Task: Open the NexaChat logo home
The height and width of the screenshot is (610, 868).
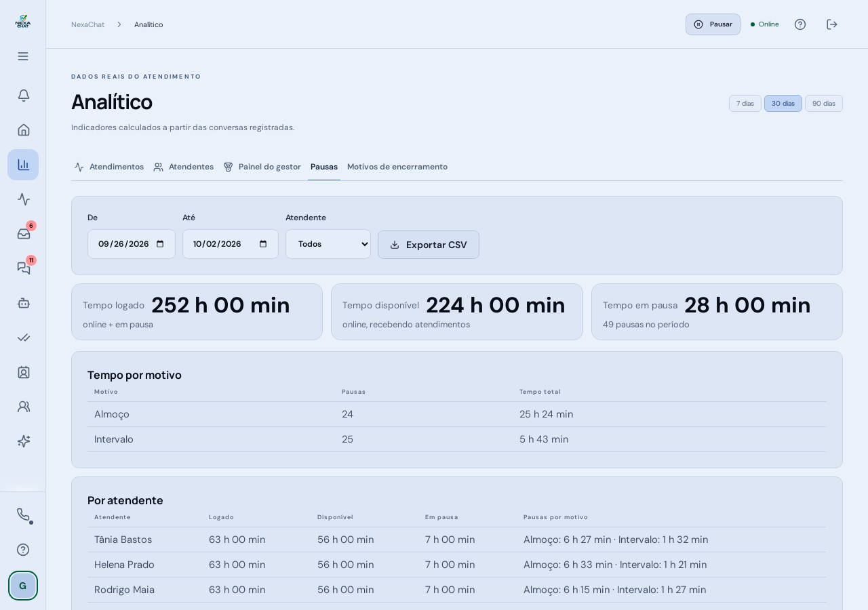Action: pos(23,22)
